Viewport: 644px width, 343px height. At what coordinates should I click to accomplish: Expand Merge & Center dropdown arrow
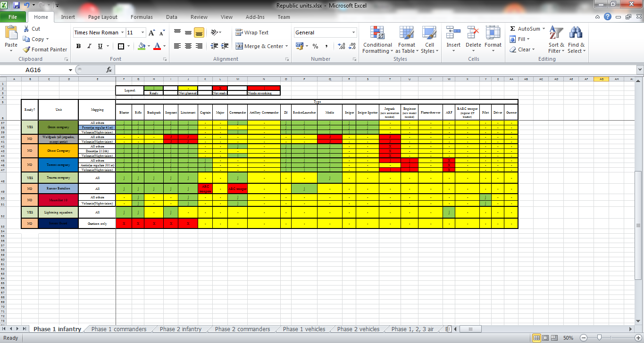[287, 46]
